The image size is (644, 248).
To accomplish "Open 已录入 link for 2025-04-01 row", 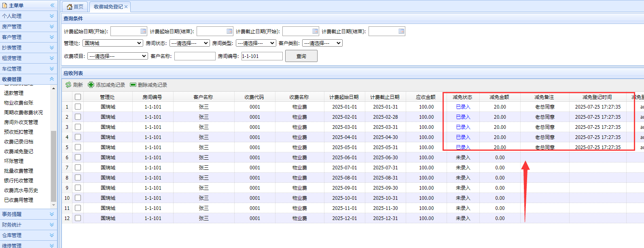I will coord(463,137).
